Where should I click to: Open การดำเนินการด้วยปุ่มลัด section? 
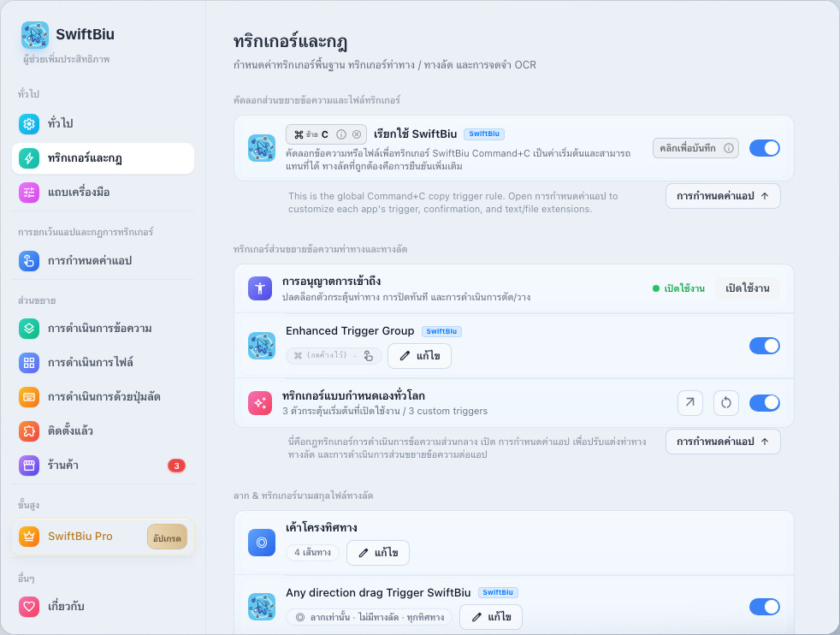point(103,397)
